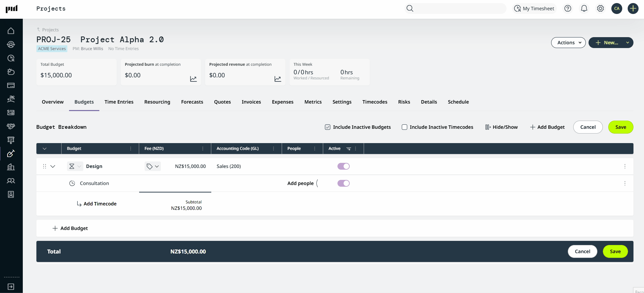
Task: Click Add Timecode link
Action: [x=100, y=204]
